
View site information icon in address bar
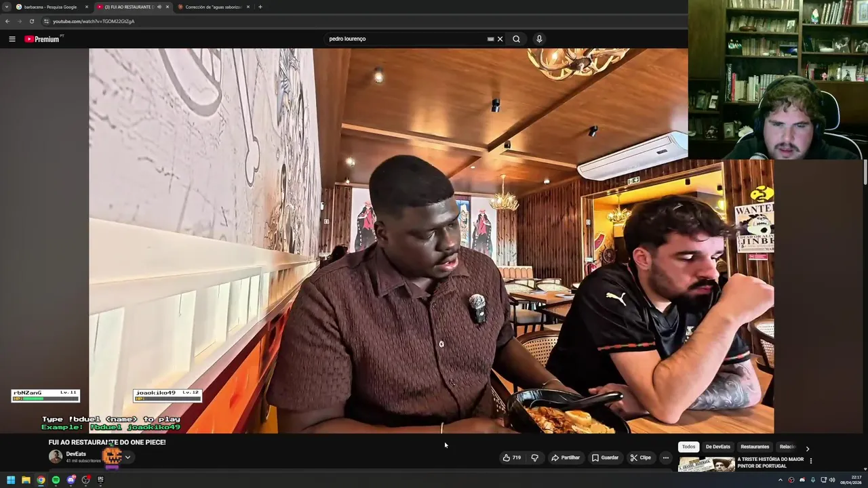click(46, 21)
